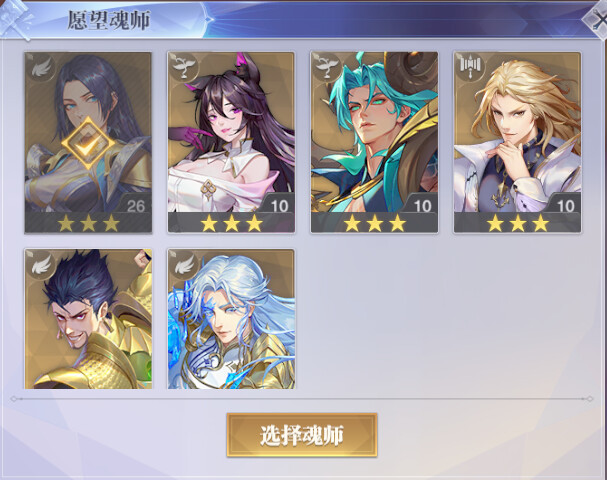
Task: Click the tower emblem icon on blonde card
Action: [x=470, y=67]
